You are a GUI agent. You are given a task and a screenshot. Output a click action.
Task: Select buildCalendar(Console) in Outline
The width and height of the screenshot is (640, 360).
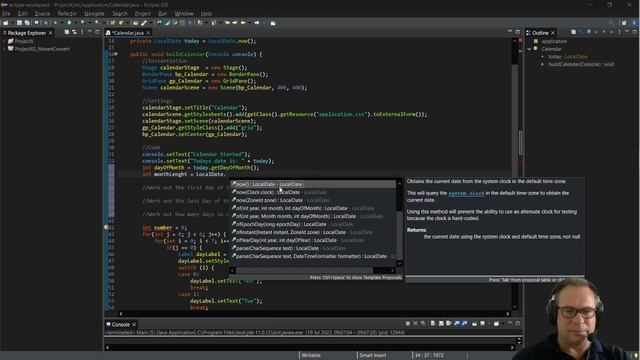[581, 64]
